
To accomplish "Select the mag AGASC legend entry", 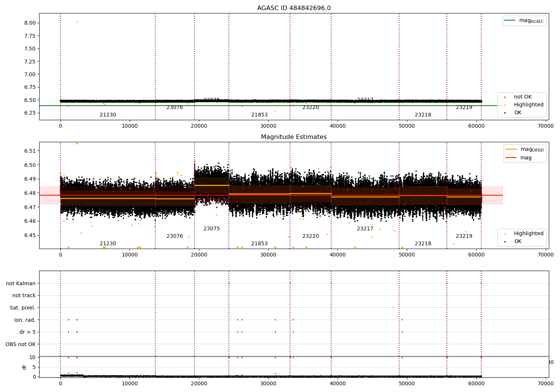I will pos(524,21).
